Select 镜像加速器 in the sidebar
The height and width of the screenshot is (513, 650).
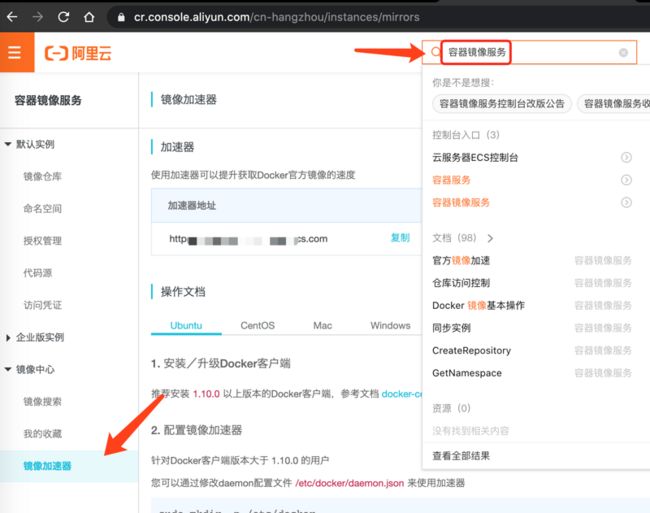point(47,466)
